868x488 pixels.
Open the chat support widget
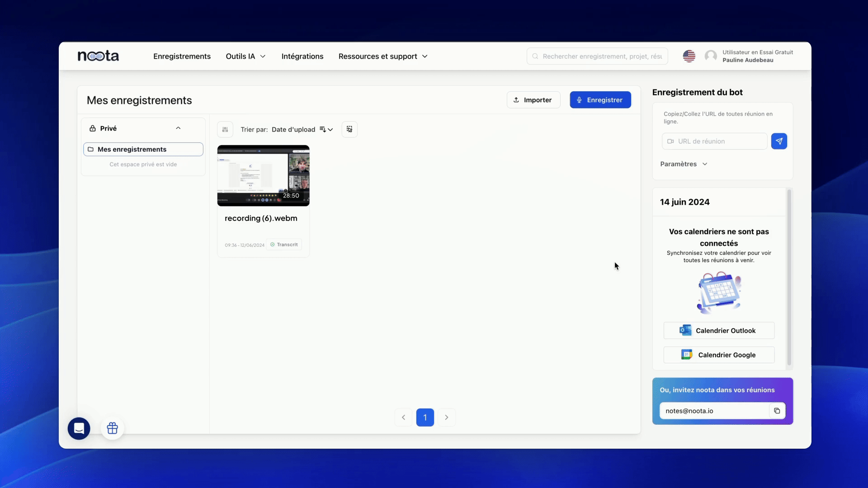coord(79,428)
